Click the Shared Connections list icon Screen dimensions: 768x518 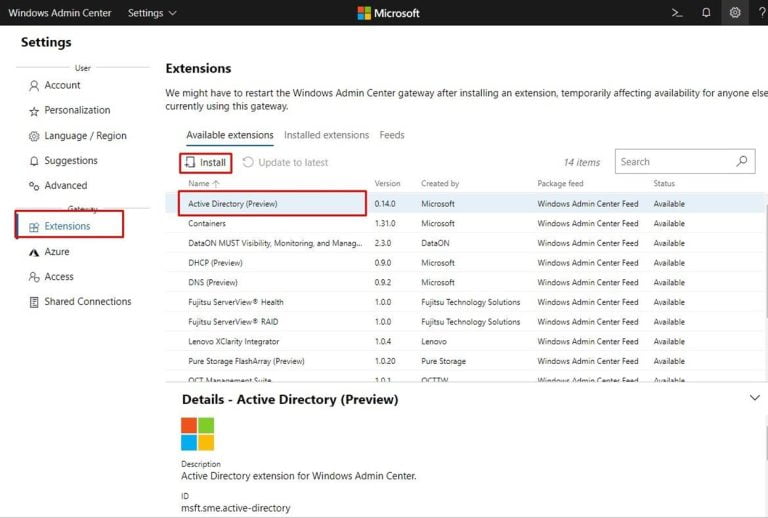coord(34,302)
